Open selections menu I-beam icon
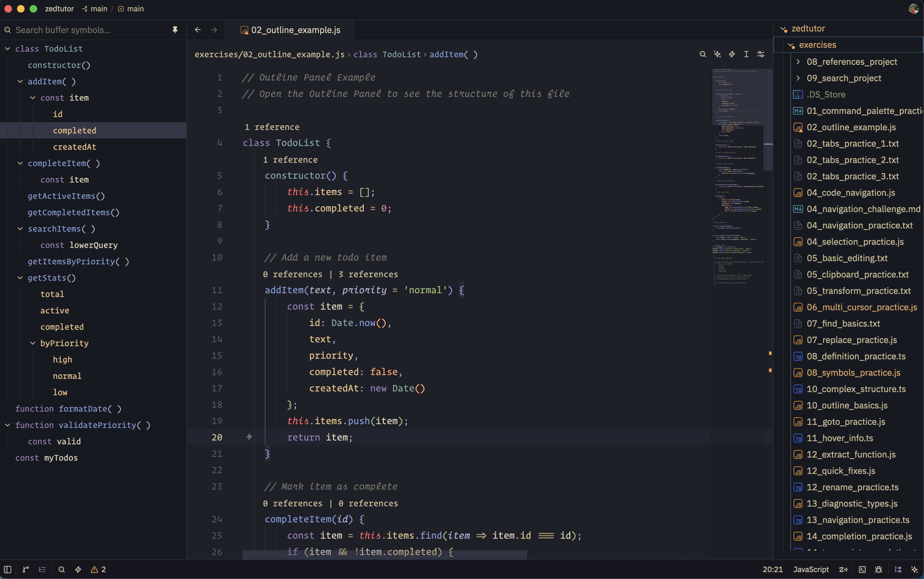This screenshot has width=924, height=579. (746, 54)
